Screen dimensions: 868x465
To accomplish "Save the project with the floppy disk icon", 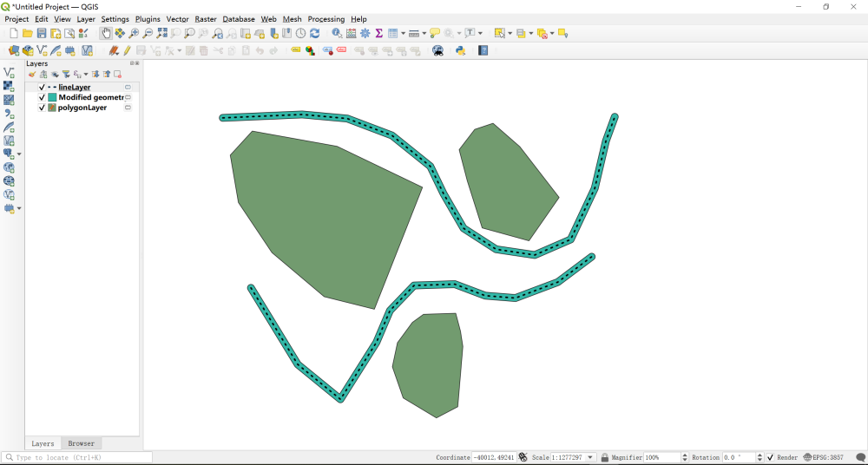I will coord(42,33).
